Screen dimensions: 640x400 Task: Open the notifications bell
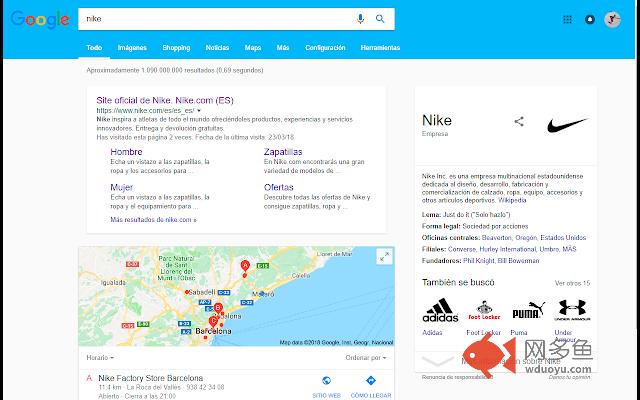pos(589,19)
